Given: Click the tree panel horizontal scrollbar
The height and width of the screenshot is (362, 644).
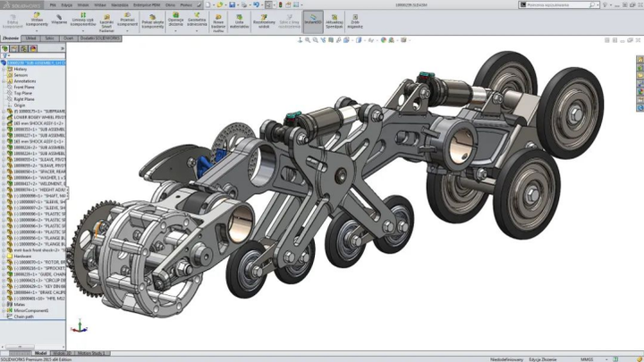Looking at the screenshot, I should (20, 347).
